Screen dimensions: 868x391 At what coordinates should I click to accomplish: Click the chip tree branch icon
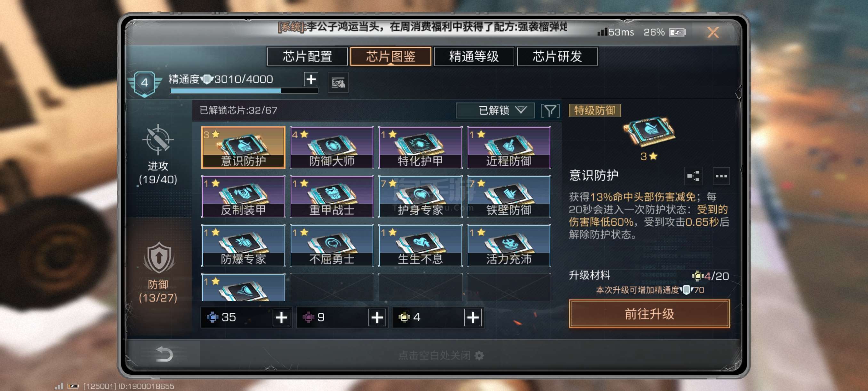point(693,176)
